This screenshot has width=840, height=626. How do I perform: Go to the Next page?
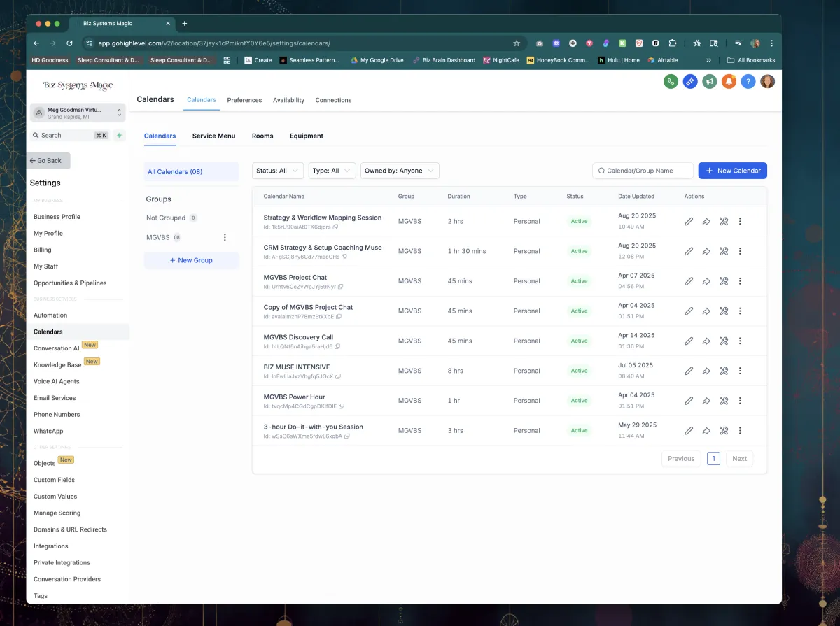click(x=740, y=459)
